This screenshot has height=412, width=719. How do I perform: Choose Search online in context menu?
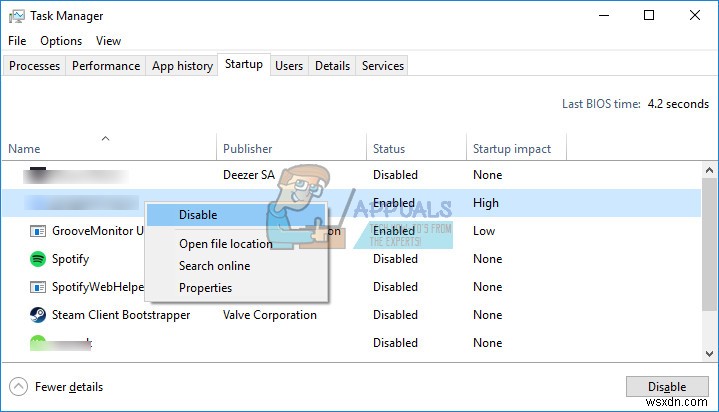click(236, 266)
